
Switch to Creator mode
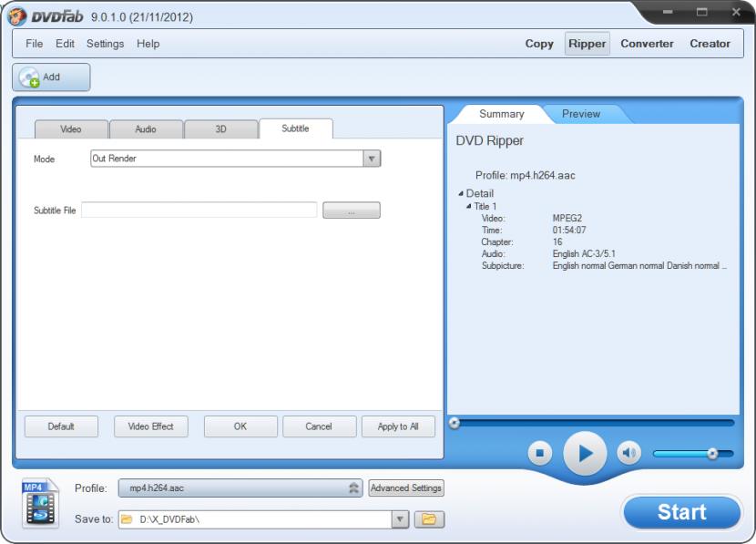coord(710,44)
